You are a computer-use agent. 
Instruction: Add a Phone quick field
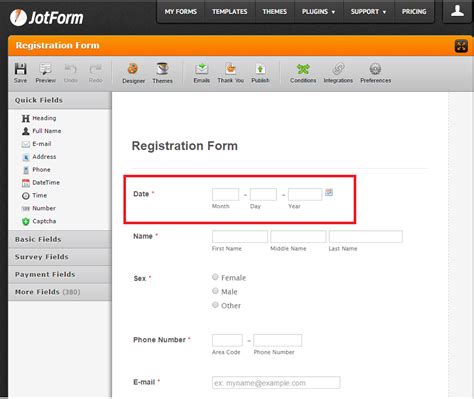(x=36, y=170)
